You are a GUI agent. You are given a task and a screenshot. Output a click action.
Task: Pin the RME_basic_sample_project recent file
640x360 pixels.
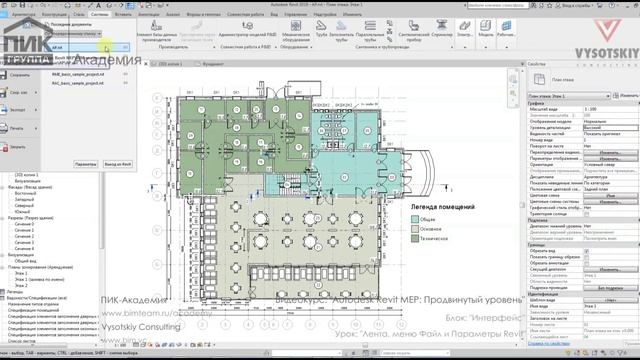pos(125,74)
